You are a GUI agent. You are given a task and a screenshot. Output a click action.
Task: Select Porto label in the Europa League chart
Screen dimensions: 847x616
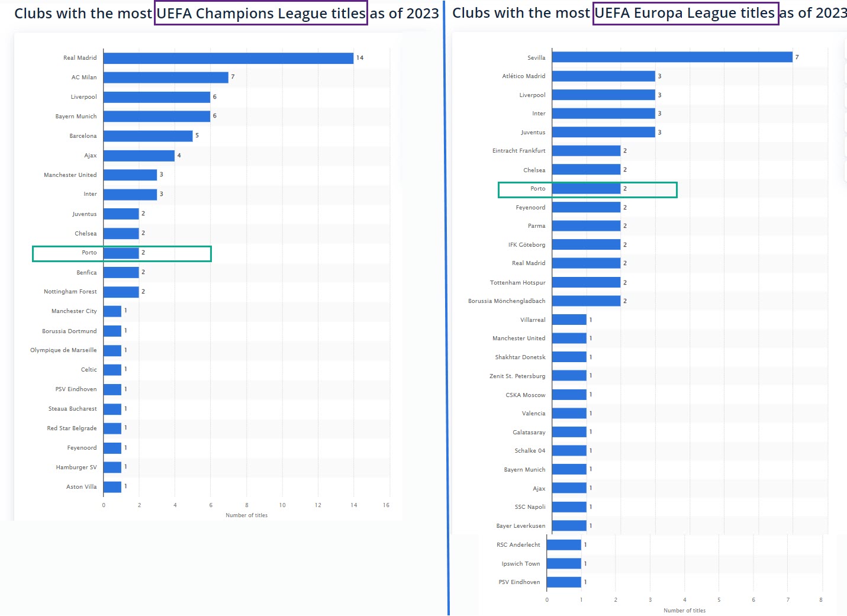(x=538, y=189)
